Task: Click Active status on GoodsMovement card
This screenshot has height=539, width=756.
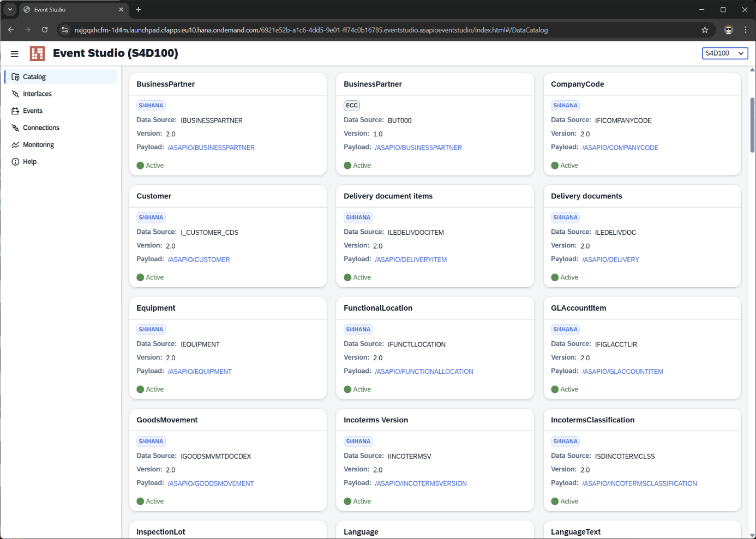Action: [x=150, y=501]
